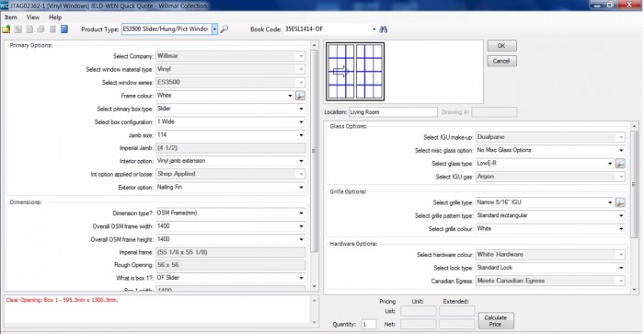644x334 pixels.
Task: Open the Select box configuration dropdown
Action: pos(301,122)
